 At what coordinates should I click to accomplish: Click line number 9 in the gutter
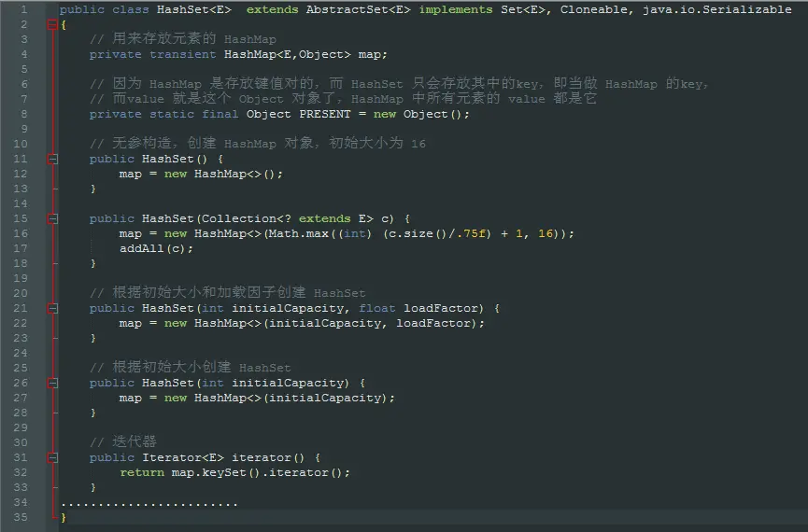tap(23, 129)
